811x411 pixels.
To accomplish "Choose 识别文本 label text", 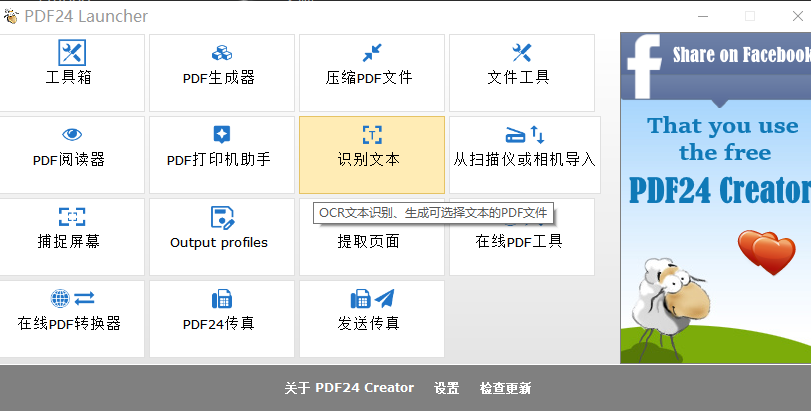I will point(369,159).
